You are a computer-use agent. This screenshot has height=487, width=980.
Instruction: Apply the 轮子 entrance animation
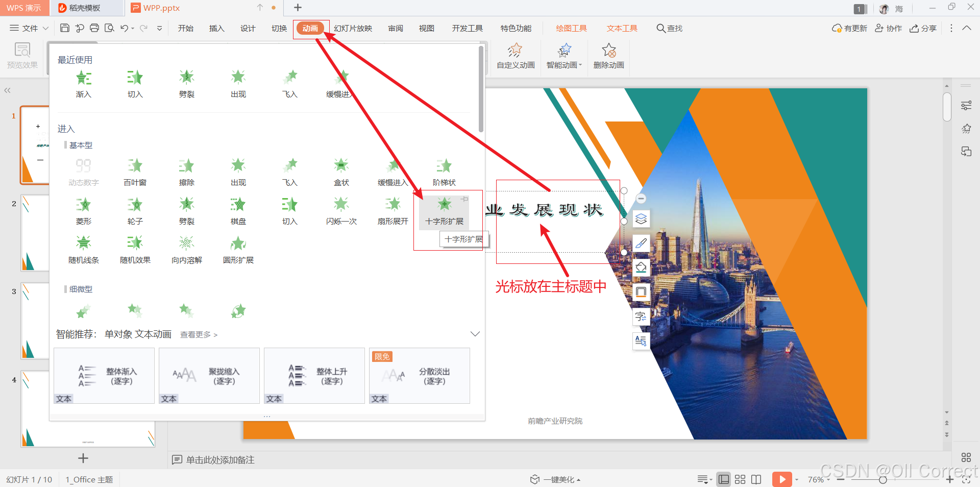(x=135, y=211)
